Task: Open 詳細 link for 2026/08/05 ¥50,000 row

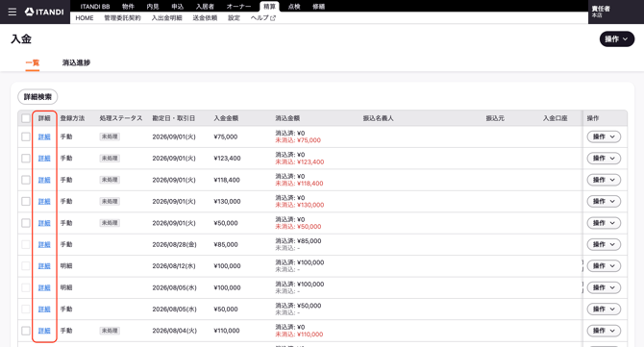Action: click(x=44, y=310)
